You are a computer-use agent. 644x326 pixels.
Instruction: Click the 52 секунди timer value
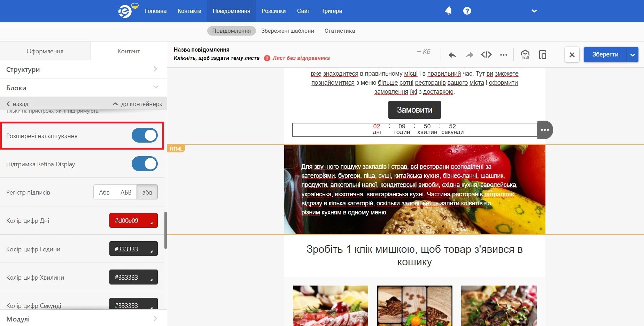(452, 129)
